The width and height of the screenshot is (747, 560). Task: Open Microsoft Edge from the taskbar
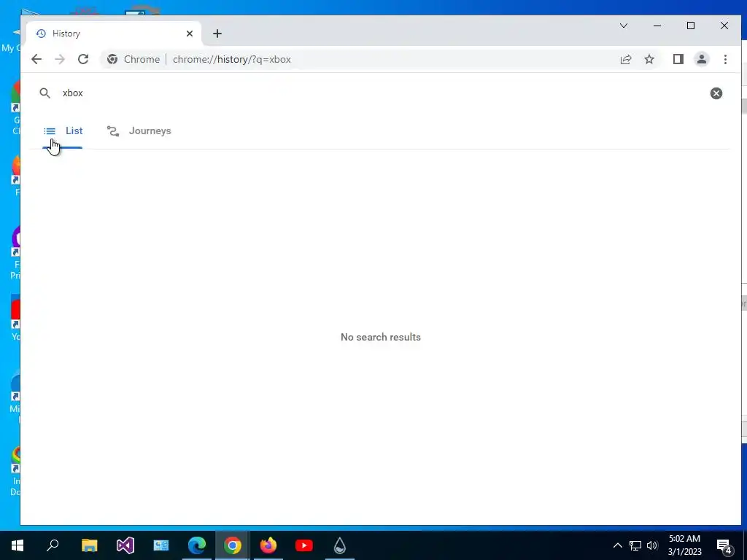(197, 545)
